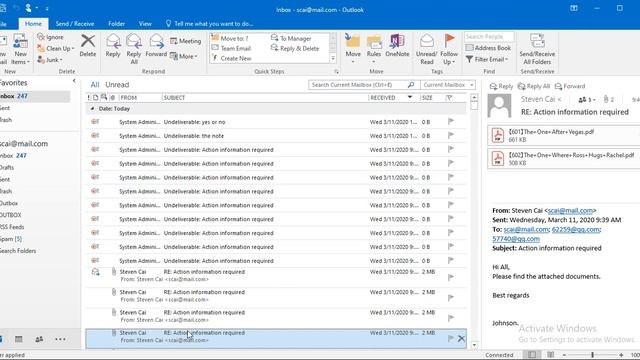Click the Search People field

coord(489,37)
